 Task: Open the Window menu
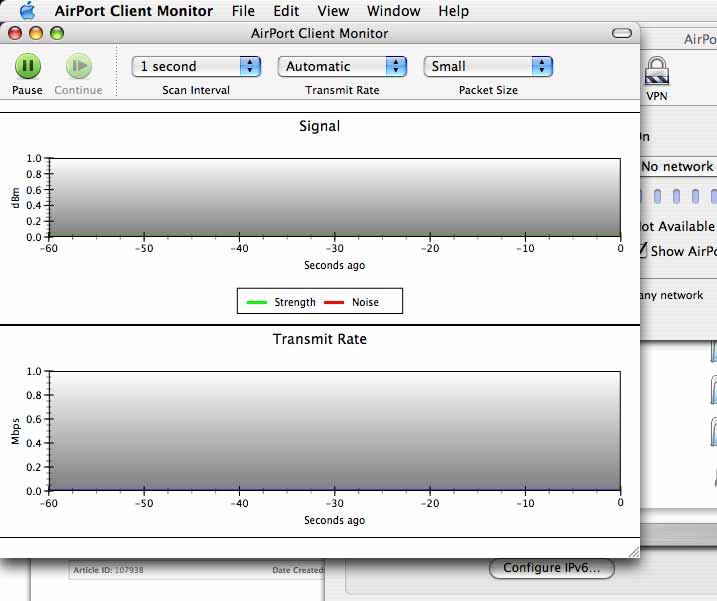point(394,11)
